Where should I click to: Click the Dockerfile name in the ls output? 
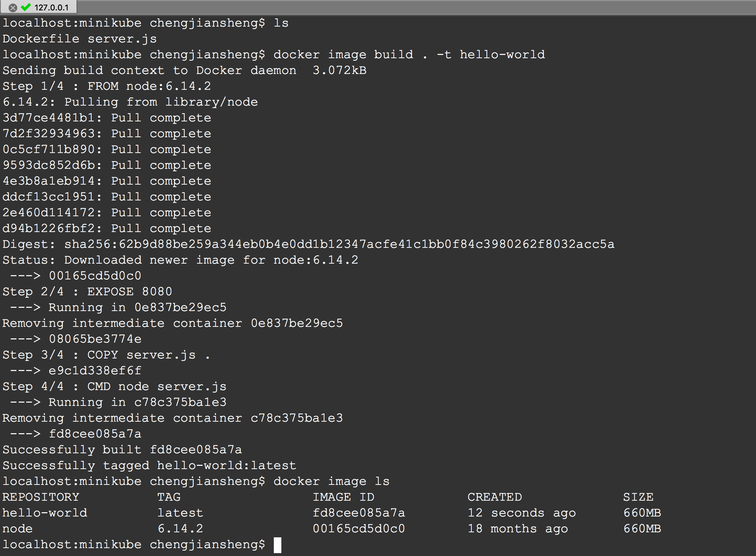click(41, 39)
